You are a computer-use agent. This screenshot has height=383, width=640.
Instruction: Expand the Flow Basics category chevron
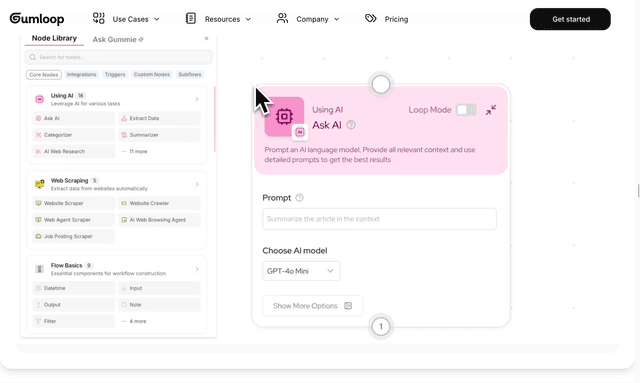click(197, 269)
